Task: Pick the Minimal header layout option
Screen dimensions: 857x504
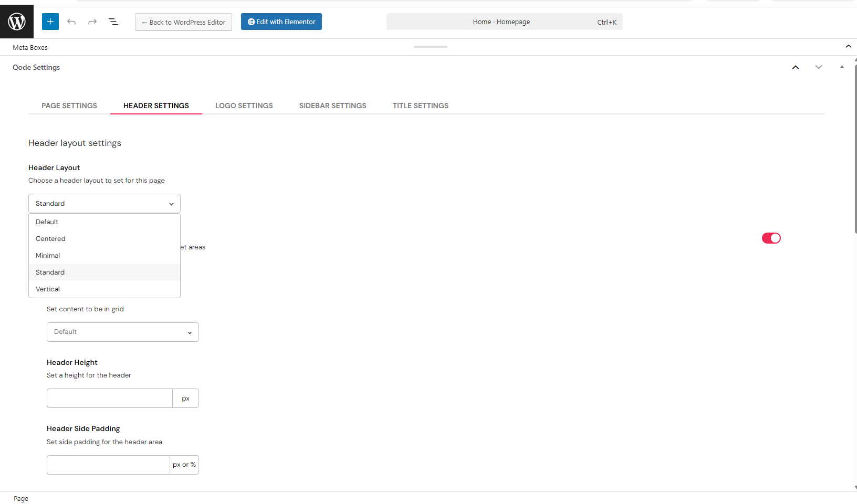Action: (x=104, y=256)
